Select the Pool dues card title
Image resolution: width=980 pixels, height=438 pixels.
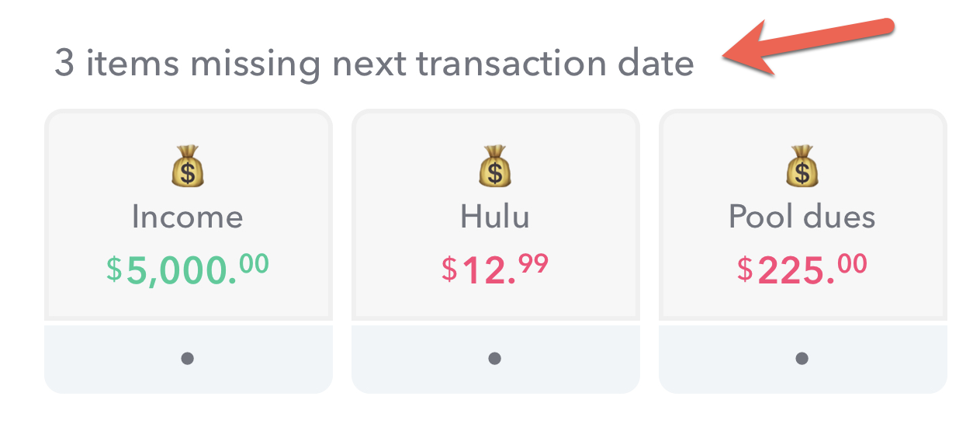click(x=802, y=217)
